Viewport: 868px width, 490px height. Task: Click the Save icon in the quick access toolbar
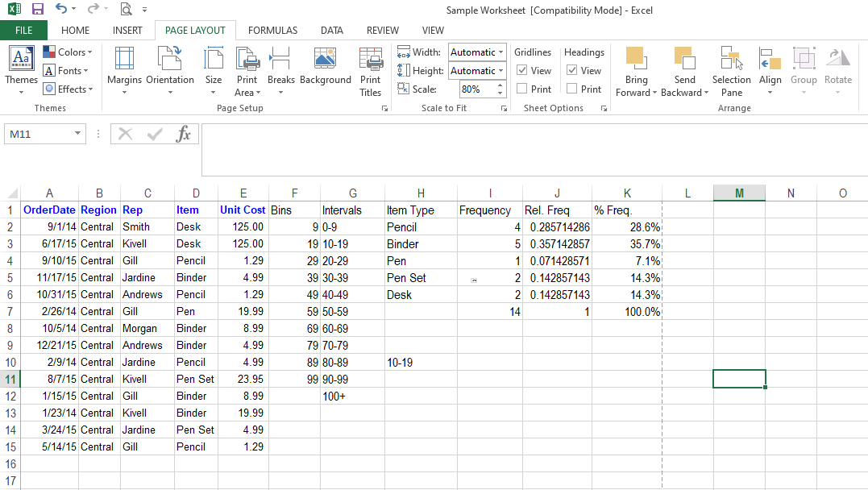[x=38, y=10]
